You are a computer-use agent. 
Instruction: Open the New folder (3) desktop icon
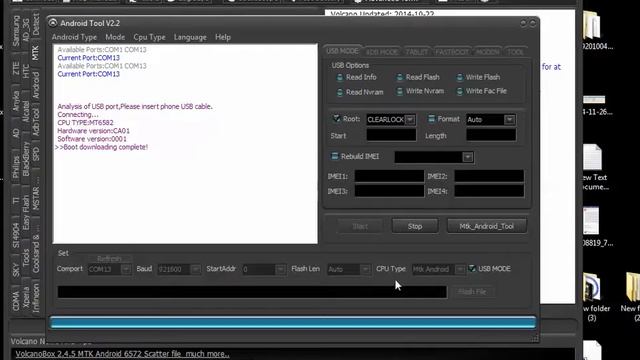[x=594, y=296]
